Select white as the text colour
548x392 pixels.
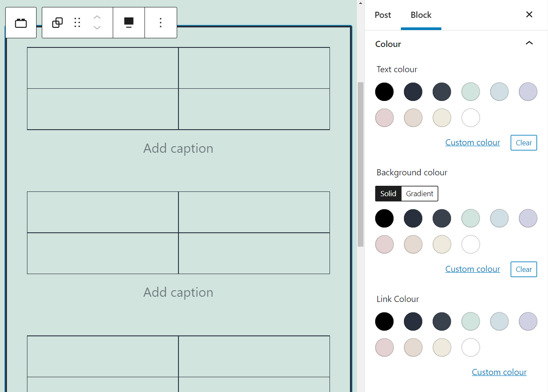point(471,117)
